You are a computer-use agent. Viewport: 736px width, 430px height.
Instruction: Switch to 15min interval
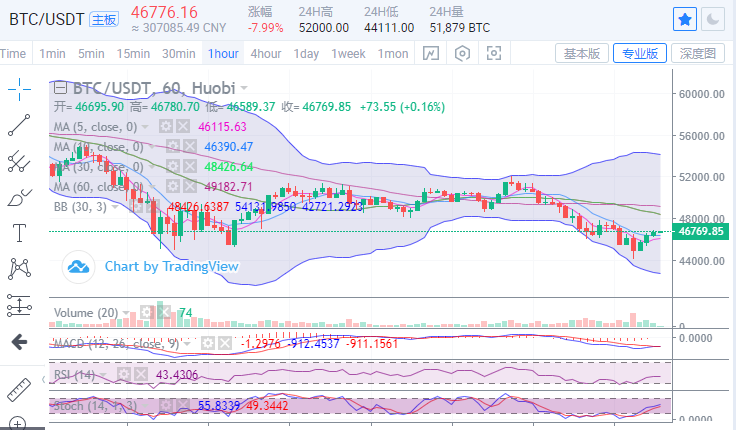click(x=133, y=54)
